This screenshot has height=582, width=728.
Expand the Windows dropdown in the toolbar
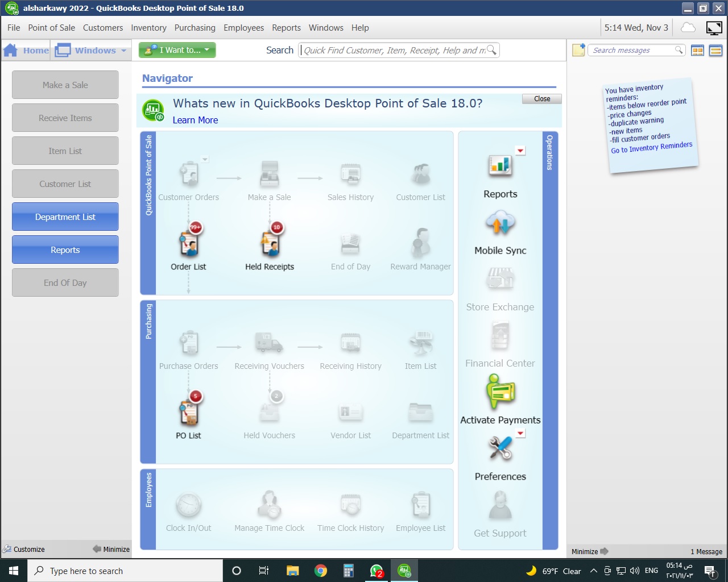coord(91,50)
